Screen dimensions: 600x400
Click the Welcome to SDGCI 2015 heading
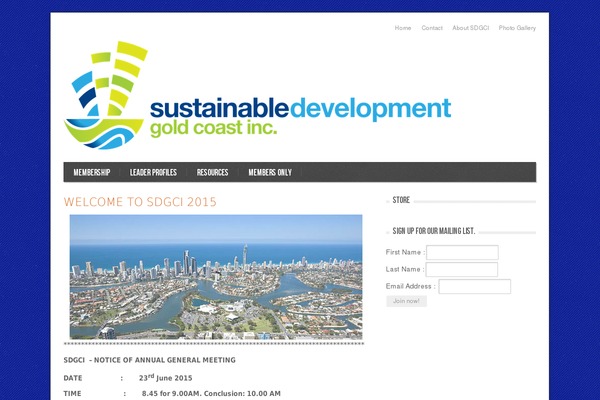(x=140, y=202)
